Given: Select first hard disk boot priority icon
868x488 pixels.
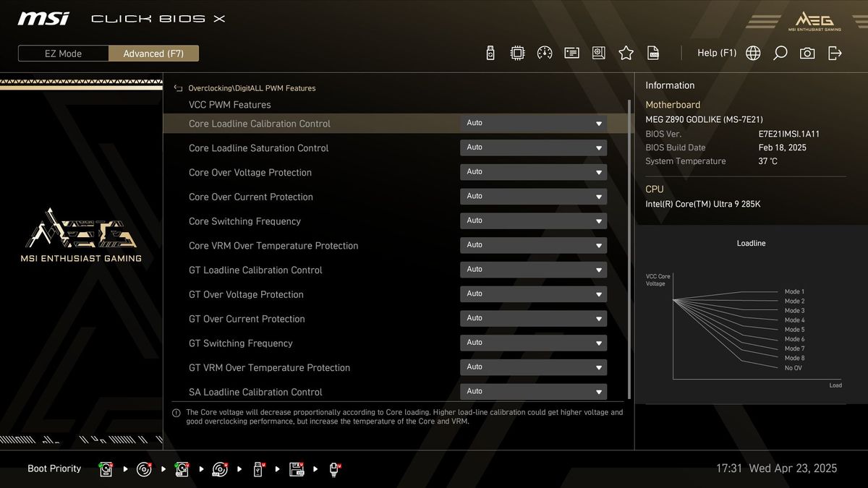Looking at the screenshot, I should (x=106, y=469).
